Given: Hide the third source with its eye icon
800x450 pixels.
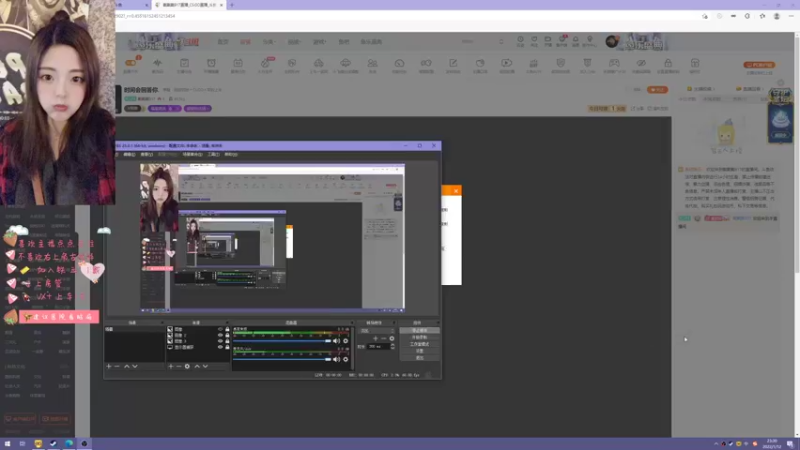Looking at the screenshot, I should tap(220, 341).
